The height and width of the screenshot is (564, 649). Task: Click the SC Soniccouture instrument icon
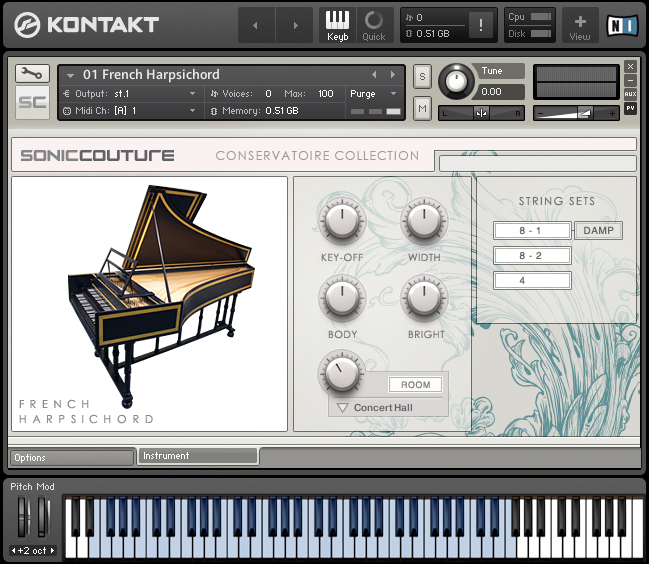point(32,102)
